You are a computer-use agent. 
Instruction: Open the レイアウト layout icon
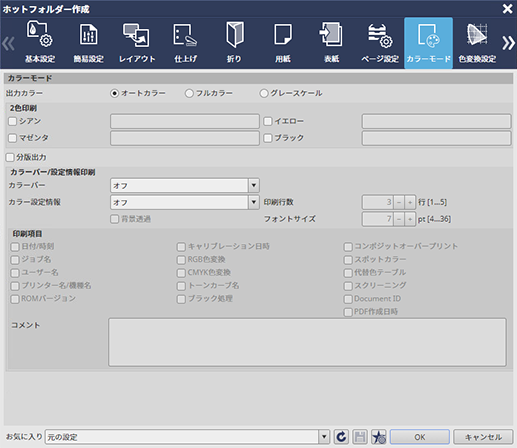[x=137, y=43]
